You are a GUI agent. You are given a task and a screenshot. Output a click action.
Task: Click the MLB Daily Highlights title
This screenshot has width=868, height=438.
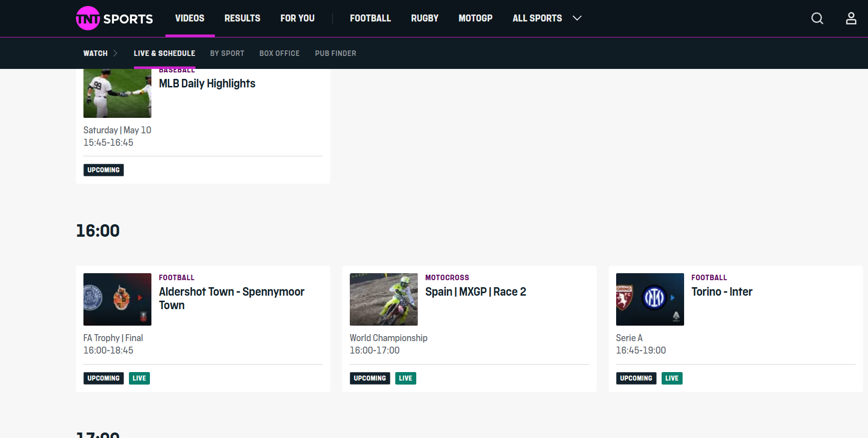(207, 83)
